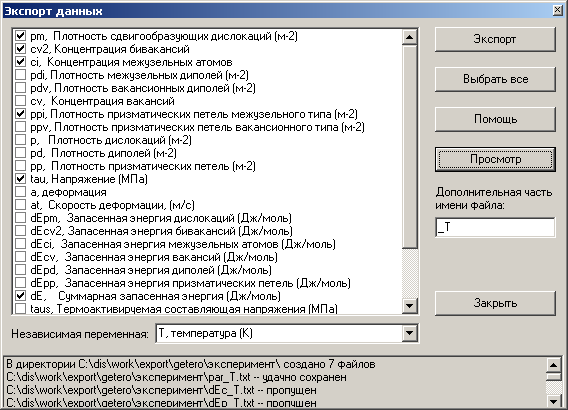Click the log panel scroll-down arrow
Viewport: 568px width, 410px height.
pyautogui.click(x=553, y=401)
